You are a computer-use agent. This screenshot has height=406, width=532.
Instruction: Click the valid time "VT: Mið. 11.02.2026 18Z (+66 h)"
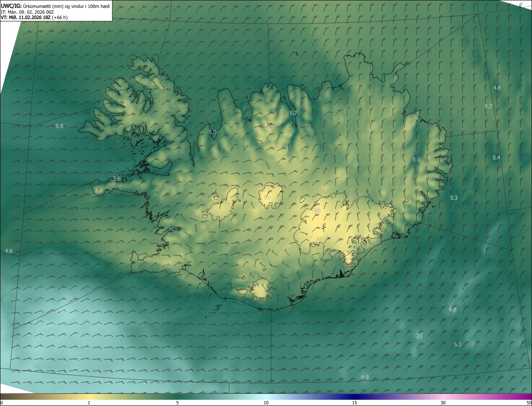(x=34, y=17)
